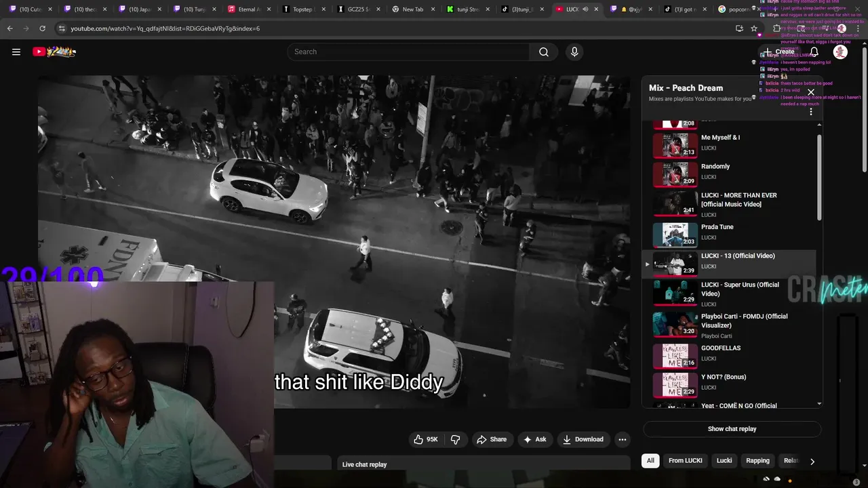This screenshot has width=868, height=488.
Task: Show more filter chips arrow
Action: 812,461
